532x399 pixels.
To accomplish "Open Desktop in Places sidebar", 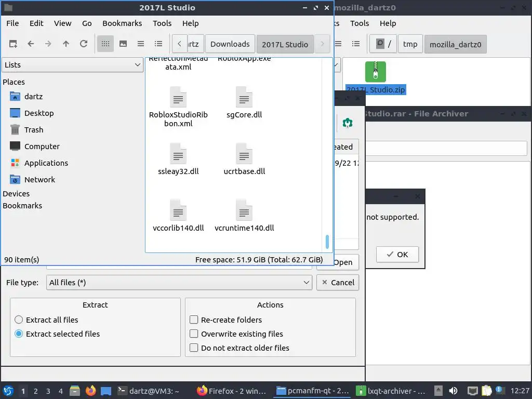I will (x=39, y=113).
